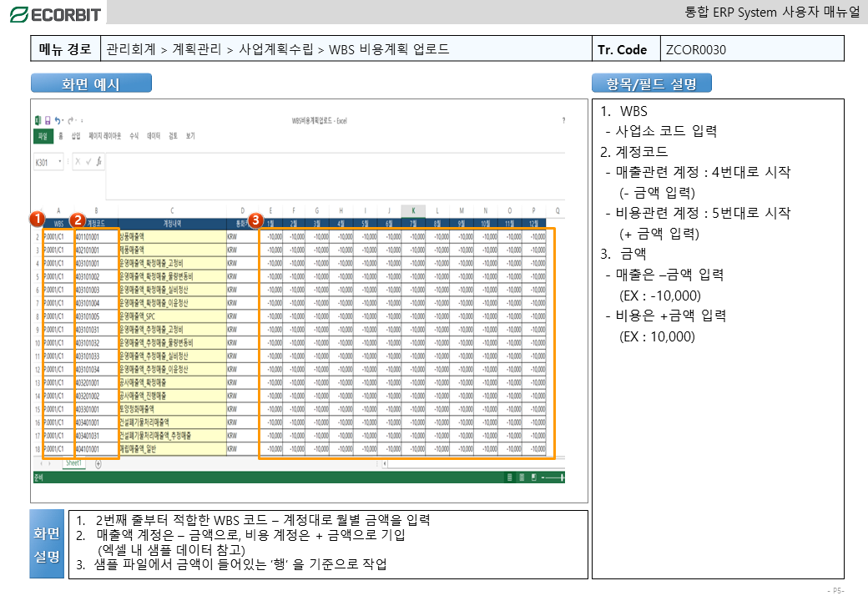The image size is (868, 601).
Task: Click the ECORBIT logo
Action: click(x=55, y=15)
